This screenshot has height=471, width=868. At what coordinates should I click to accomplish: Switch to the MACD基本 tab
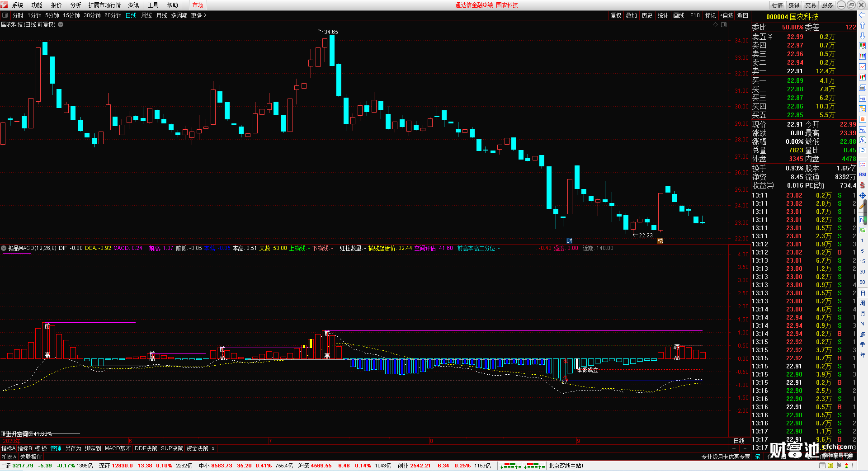[x=118, y=448]
